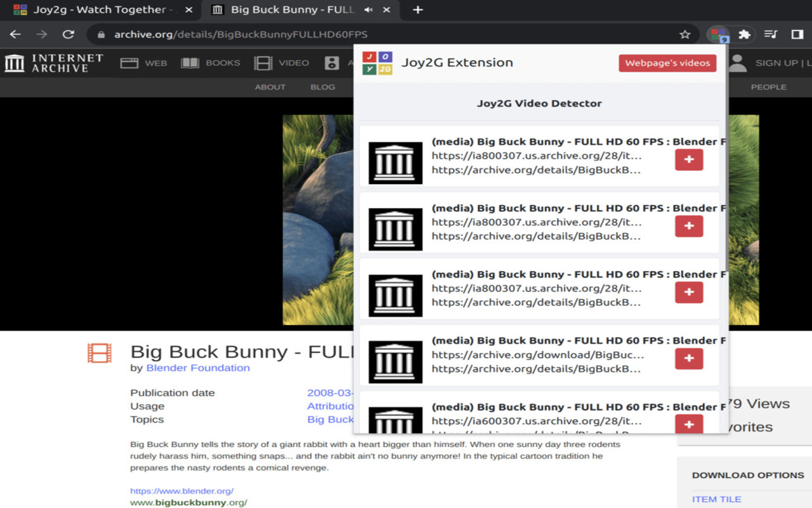
Task: Click the Internet Archive logo
Action: click(54, 63)
